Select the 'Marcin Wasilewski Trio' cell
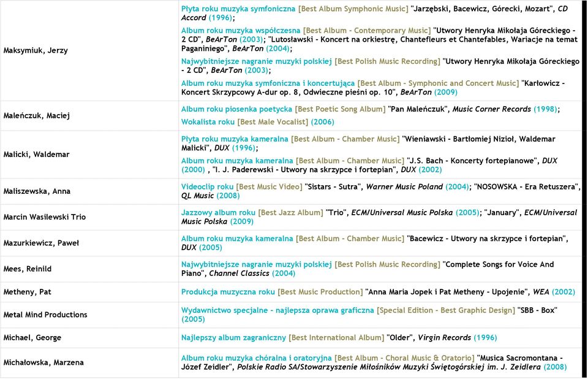Image resolution: width=588 pixels, height=379 pixels. click(x=45, y=217)
